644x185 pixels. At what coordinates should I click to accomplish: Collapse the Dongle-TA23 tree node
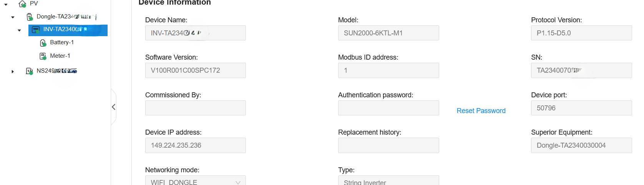tap(13, 17)
